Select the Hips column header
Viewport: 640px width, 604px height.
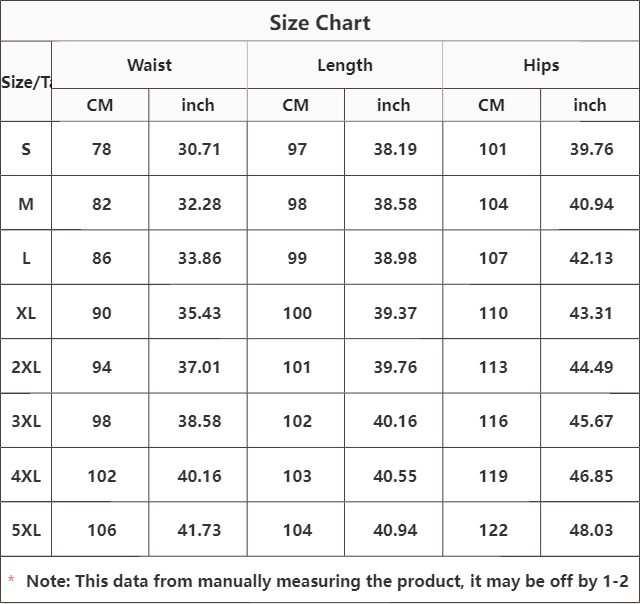[541, 65]
